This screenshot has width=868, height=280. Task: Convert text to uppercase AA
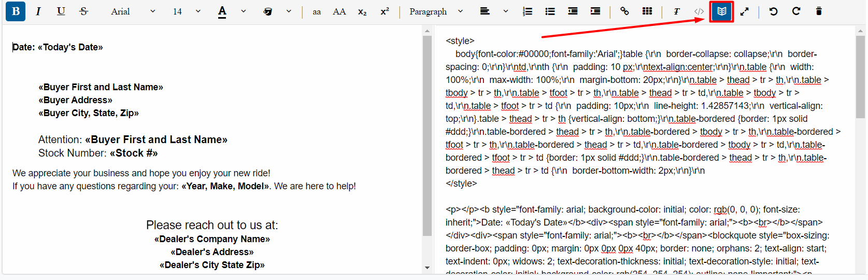pyautogui.click(x=339, y=11)
